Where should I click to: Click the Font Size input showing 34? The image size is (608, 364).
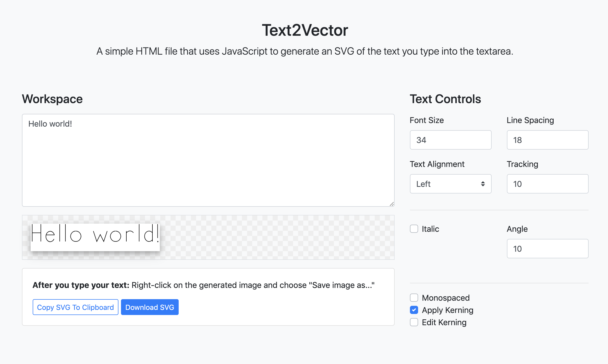point(451,140)
